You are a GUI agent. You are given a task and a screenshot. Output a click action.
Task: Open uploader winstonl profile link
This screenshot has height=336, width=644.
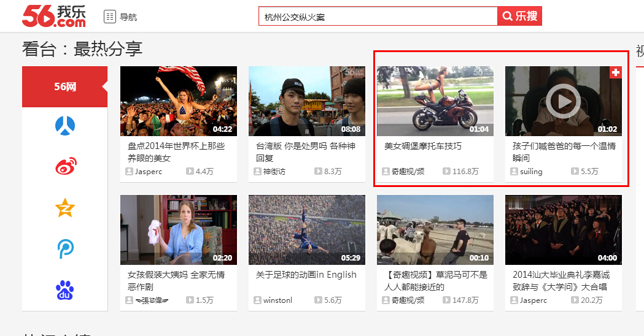click(x=277, y=300)
